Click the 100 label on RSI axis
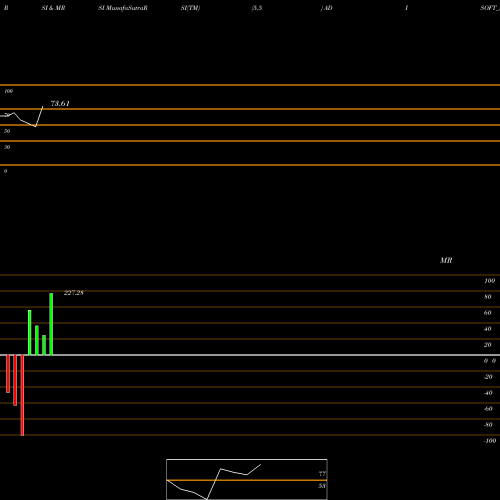500x500 pixels. (9, 91)
